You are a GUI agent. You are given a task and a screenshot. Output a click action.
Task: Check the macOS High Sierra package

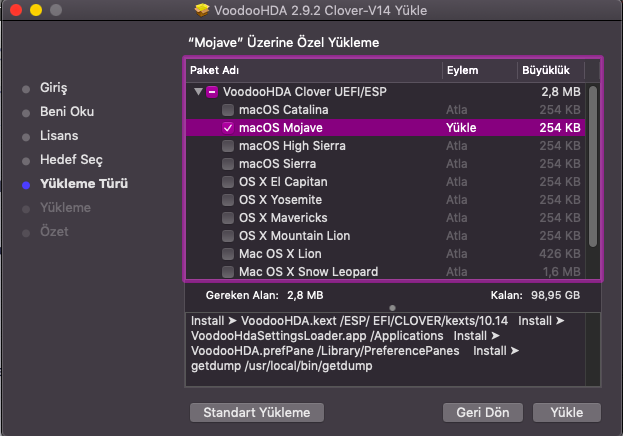coord(228,145)
